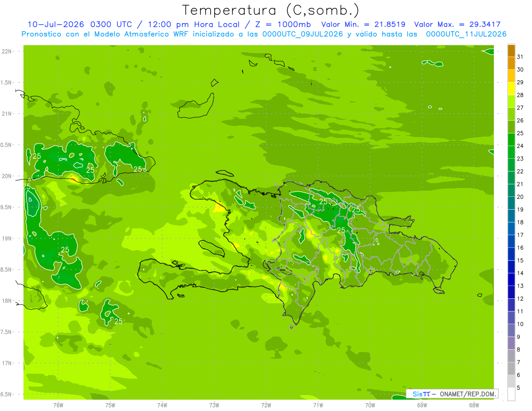Screen dimensions: 532x411
Task: Click the orange-brown legend swatch above 31
Action: coord(511,51)
